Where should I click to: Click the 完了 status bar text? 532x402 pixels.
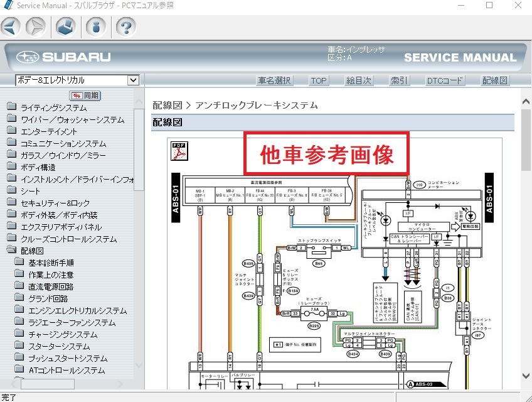[9, 397]
